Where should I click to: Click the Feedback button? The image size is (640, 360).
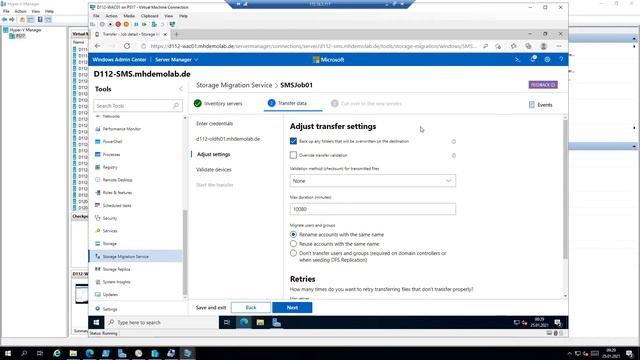tap(543, 85)
